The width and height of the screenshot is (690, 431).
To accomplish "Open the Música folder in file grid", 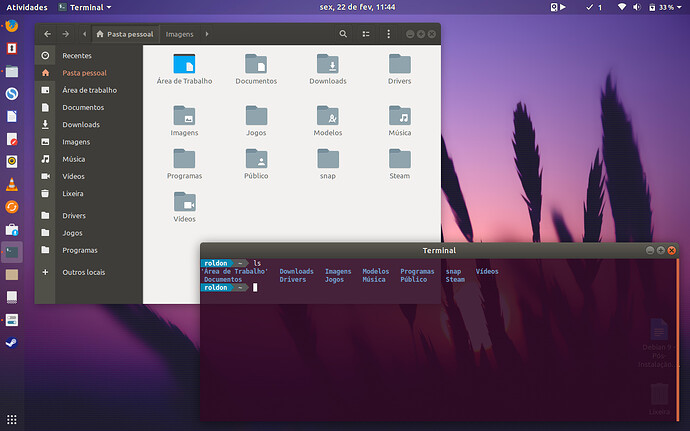I will 400,115.
